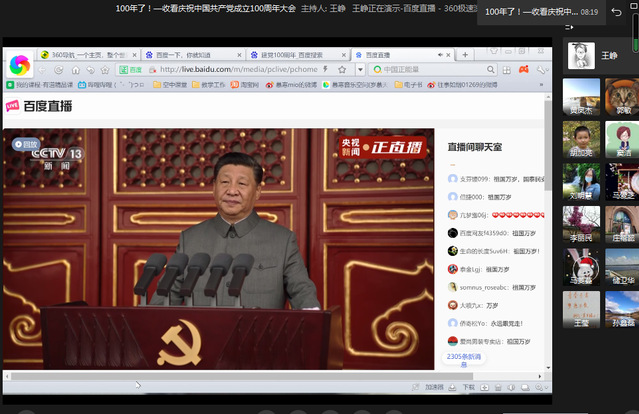Select participant 刘明慧 thumbnail
This screenshot has width=639, height=414.
(x=581, y=182)
